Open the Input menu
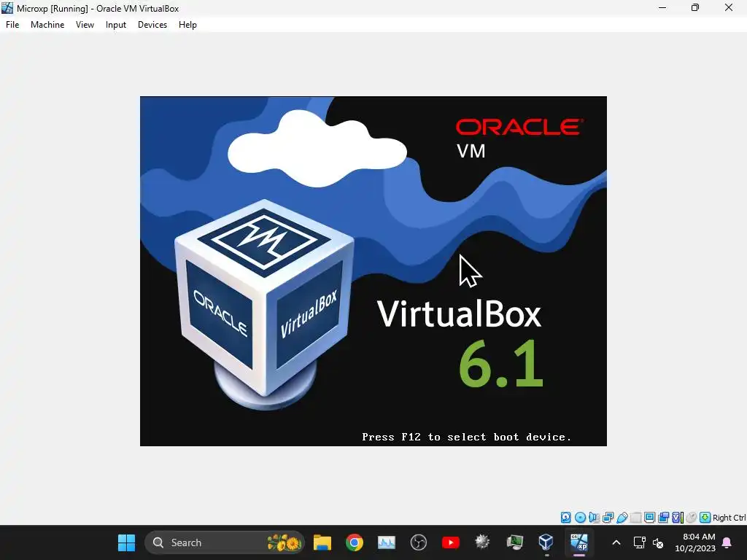 [116, 25]
